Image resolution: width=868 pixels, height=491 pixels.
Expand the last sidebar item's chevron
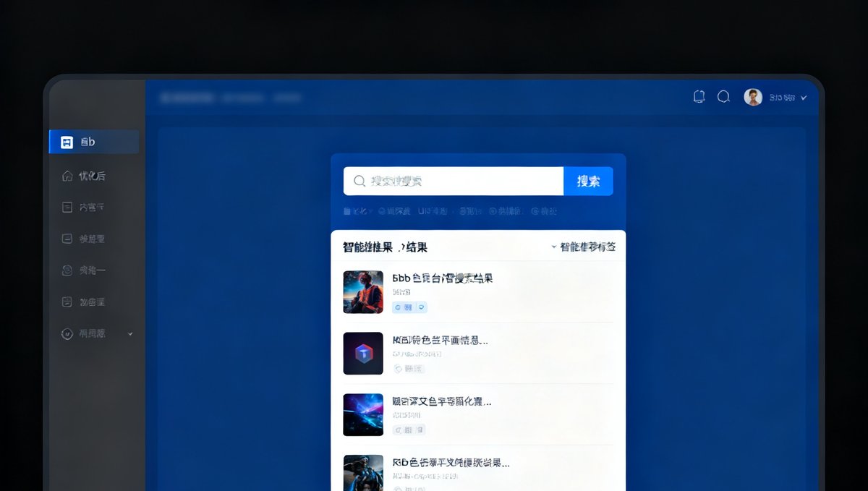130,334
